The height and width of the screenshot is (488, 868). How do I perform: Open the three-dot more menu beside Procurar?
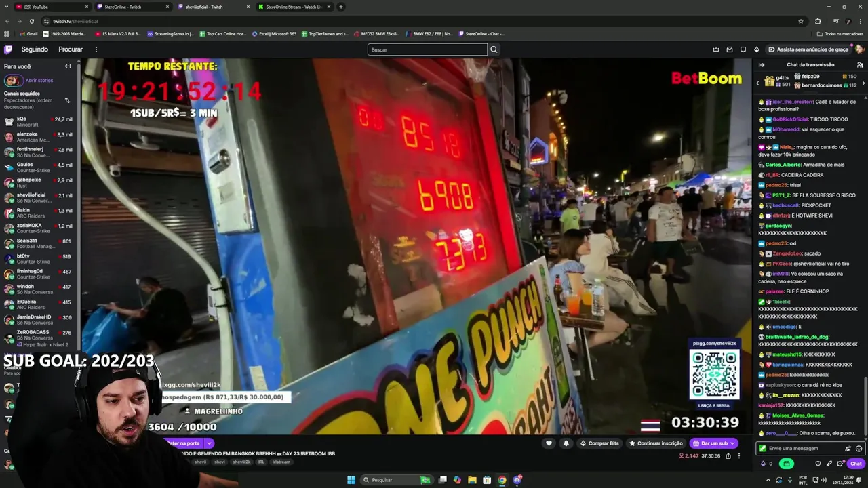[96, 49]
